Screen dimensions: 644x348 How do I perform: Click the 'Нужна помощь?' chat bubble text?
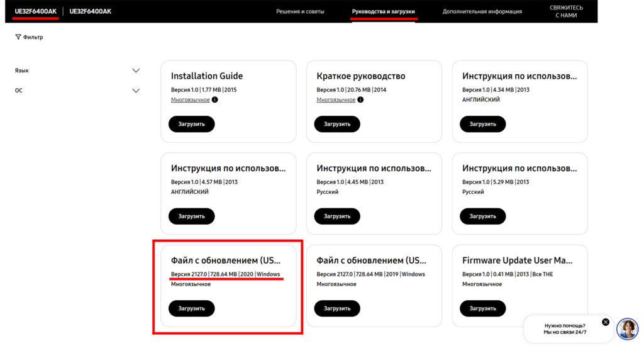(x=564, y=328)
